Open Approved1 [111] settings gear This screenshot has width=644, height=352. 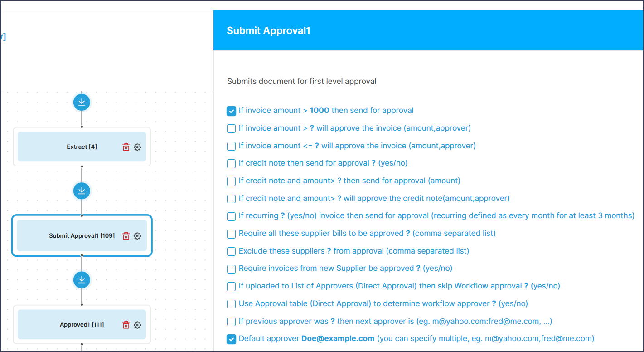(x=137, y=325)
